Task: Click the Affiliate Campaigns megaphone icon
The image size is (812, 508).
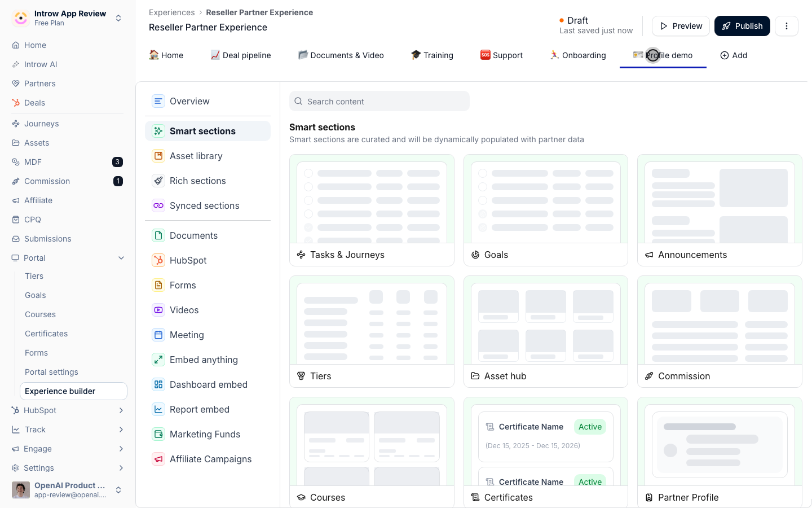Action: [x=158, y=459]
